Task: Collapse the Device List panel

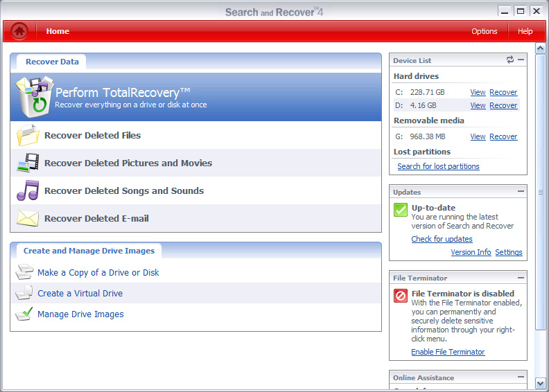Action: coord(521,60)
